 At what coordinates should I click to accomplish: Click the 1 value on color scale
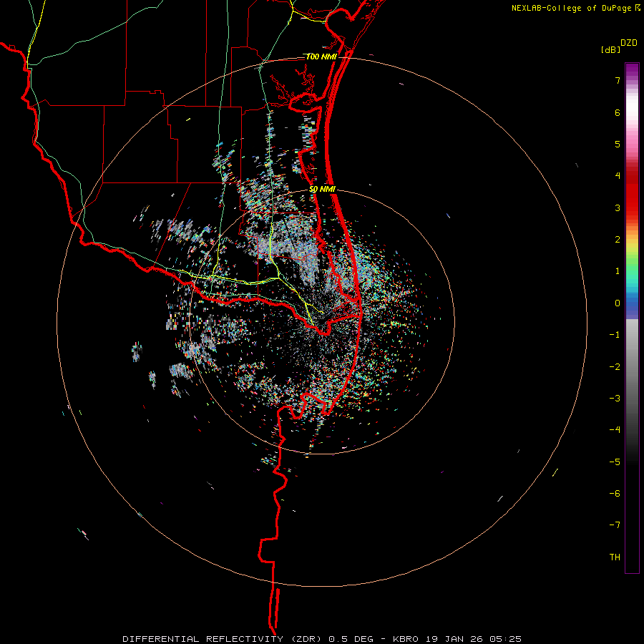tap(618, 271)
